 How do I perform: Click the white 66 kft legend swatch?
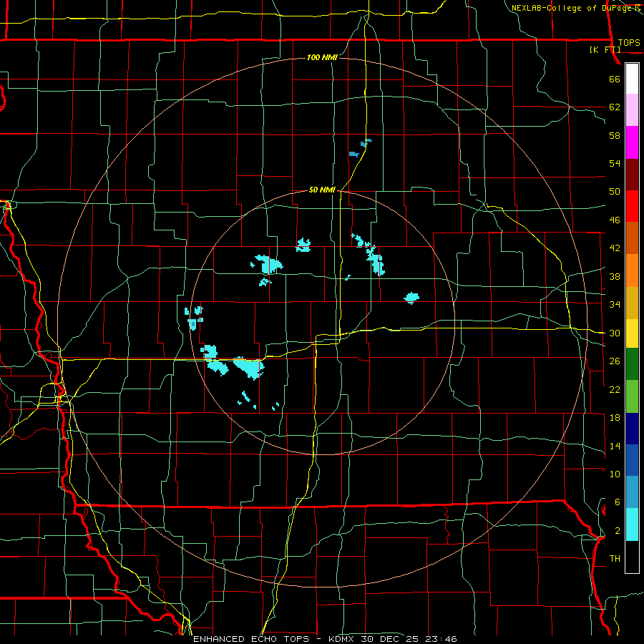632,79
